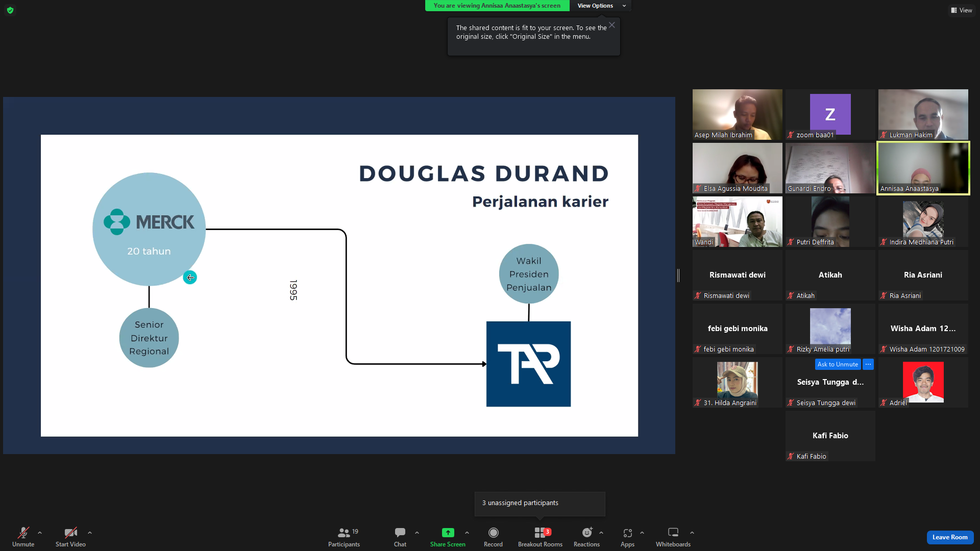
Task: Expand apps options arrow
Action: pyautogui.click(x=642, y=533)
